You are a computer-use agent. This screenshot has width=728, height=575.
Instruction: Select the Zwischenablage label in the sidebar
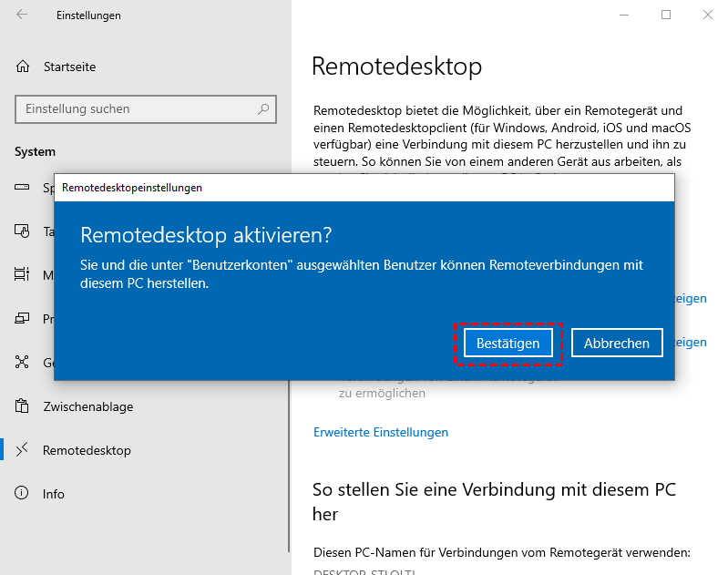[x=87, y=406]
